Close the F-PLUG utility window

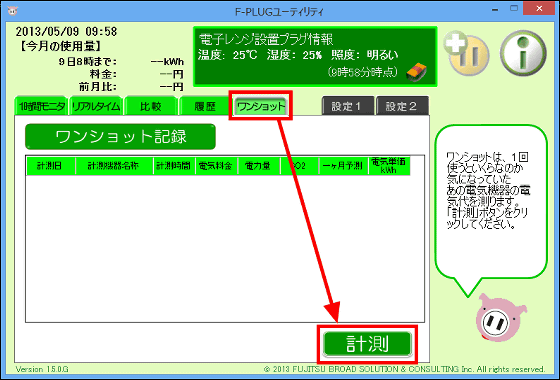tap(539, 9)
